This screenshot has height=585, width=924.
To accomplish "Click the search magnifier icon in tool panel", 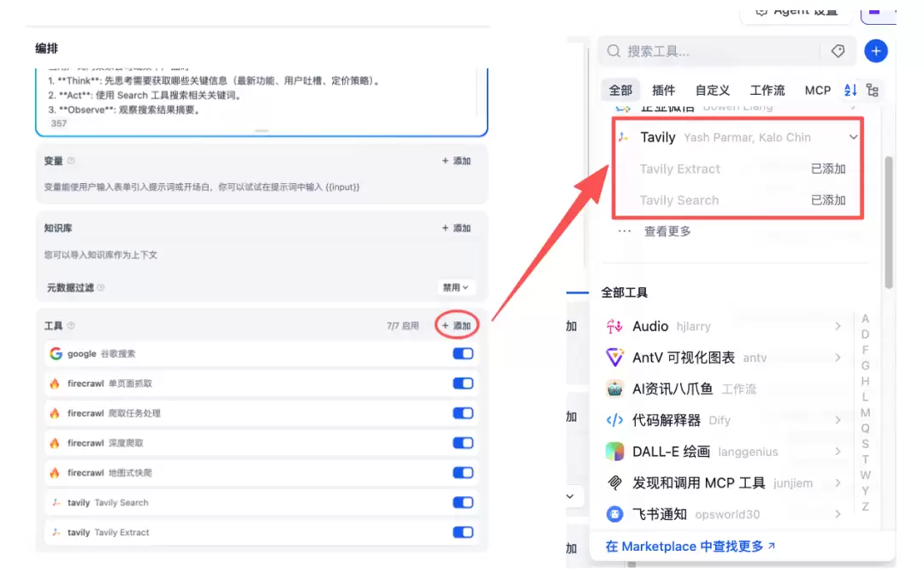I will click(613, 51).
